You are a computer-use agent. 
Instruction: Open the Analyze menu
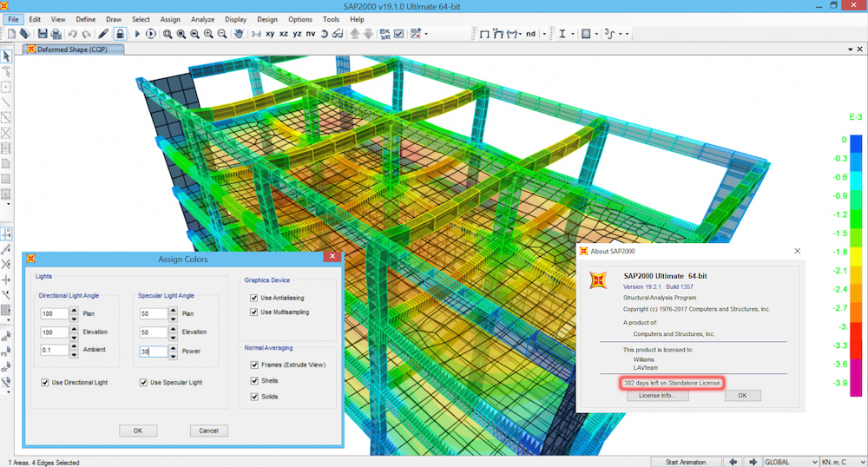201,18
